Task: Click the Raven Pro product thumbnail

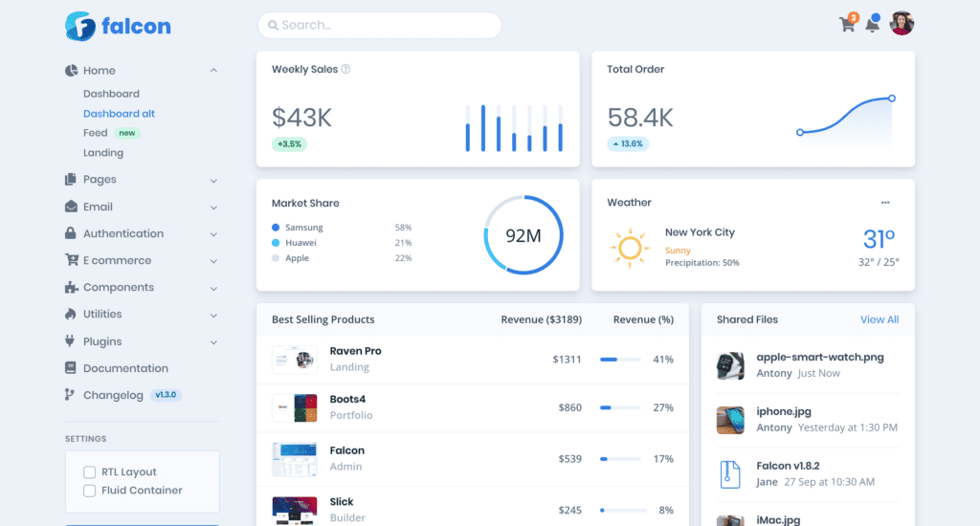Action: (295, 360)
